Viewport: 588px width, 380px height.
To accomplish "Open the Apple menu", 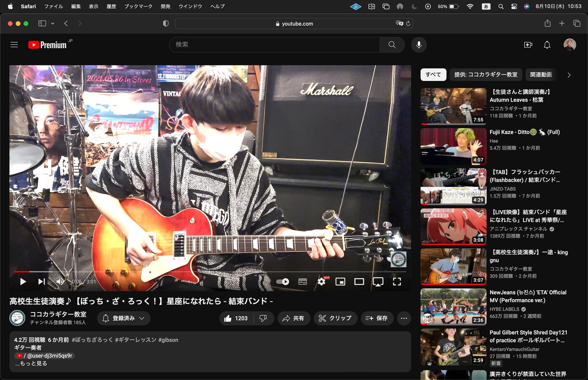I will pos(10,6).
